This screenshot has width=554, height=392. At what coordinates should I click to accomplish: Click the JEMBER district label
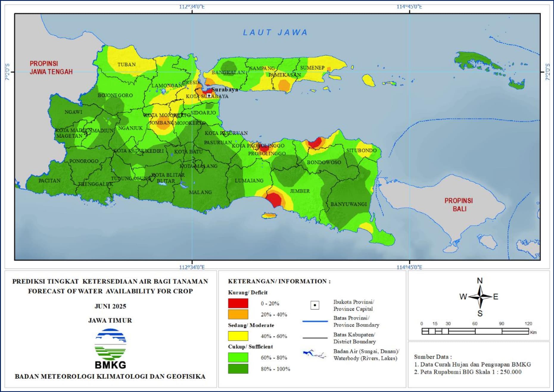(x=300, y=191)
